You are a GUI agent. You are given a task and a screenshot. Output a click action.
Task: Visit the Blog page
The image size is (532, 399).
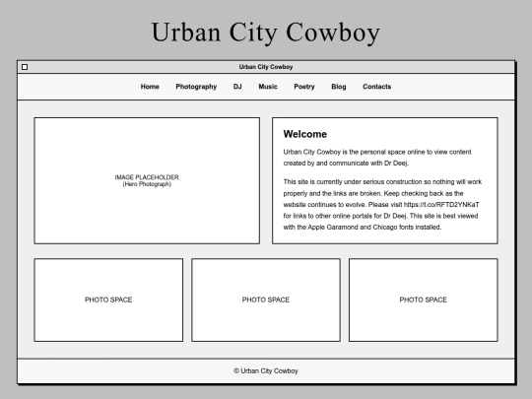(339, 87)
